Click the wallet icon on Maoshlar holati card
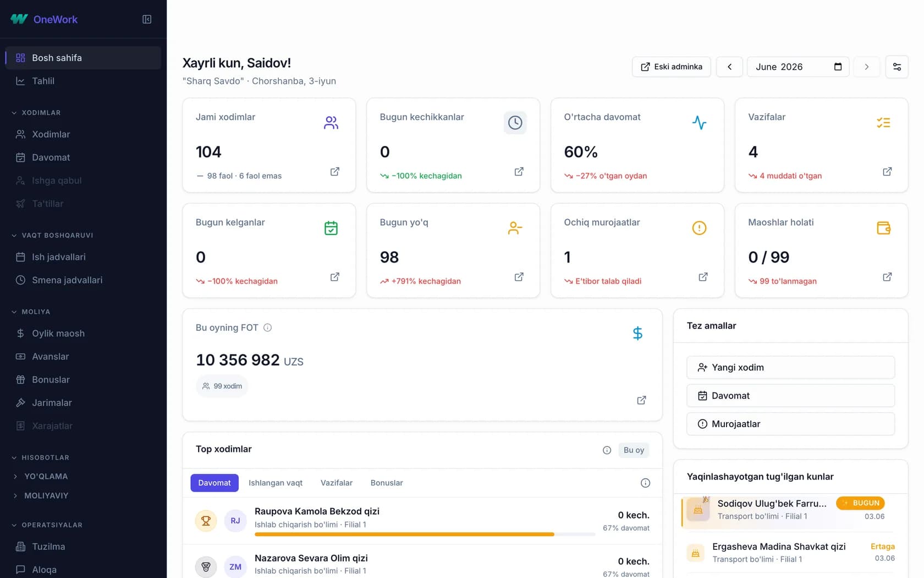The height and width of the screenshot is (578, 924). pyautogui.click(x=883, y=228)
